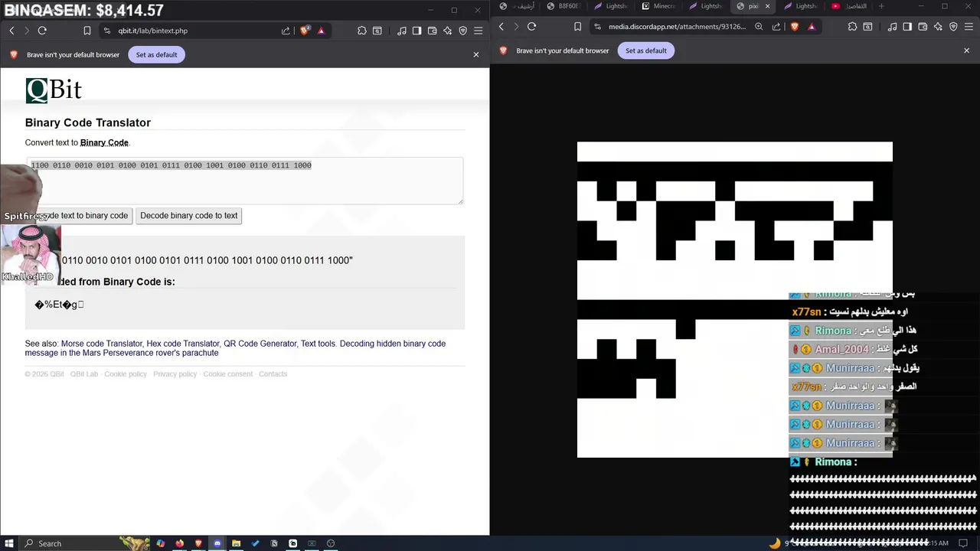Bookmark the qbit.it page
Image resolution: width=980 pixels, height=551 pixels.
pos(87,31)
